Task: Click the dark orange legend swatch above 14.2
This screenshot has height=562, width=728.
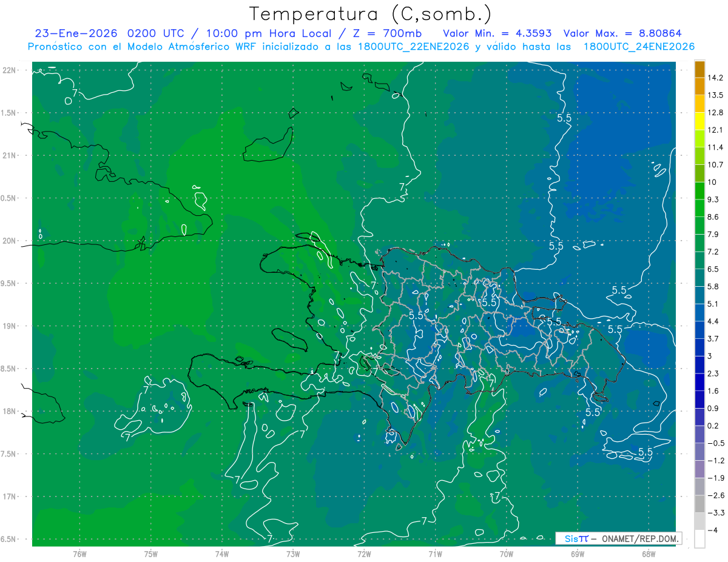Action: tap(699, 69)
